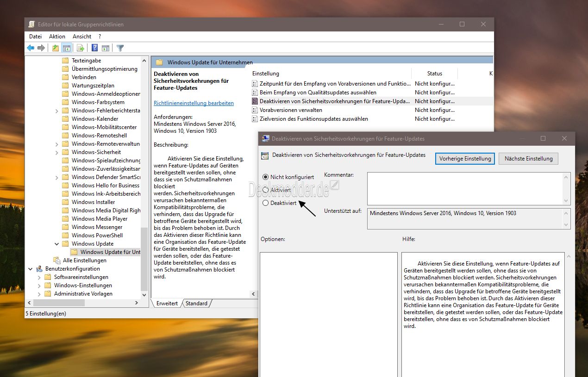Click the folder icon next to Texteingabe
Viewport: 588px width, 377px height.
65,61
